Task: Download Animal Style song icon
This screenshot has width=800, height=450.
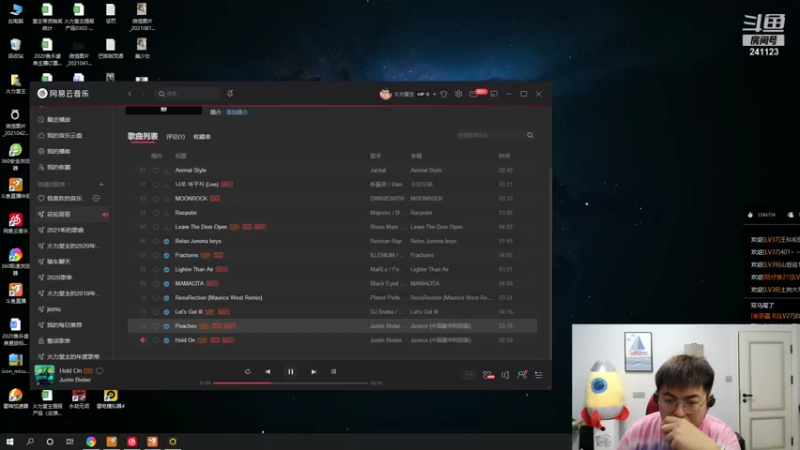Action: [x=166, y=170]
